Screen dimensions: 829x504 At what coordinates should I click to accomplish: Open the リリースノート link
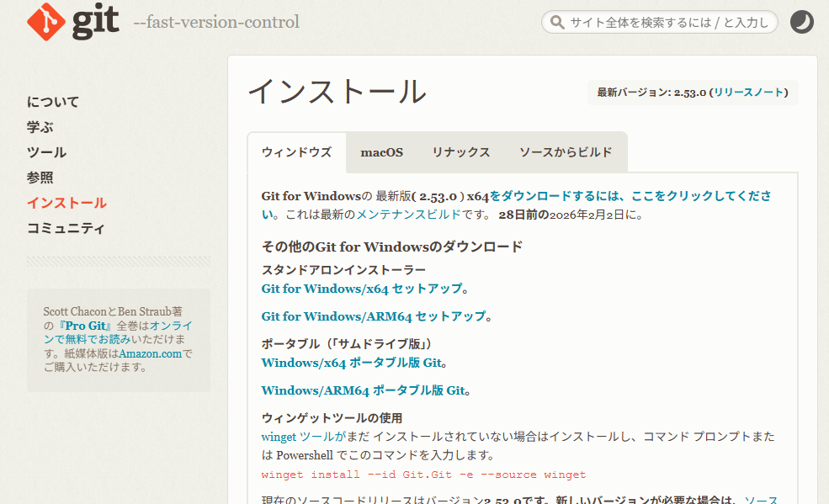click(x=748, y=93)
